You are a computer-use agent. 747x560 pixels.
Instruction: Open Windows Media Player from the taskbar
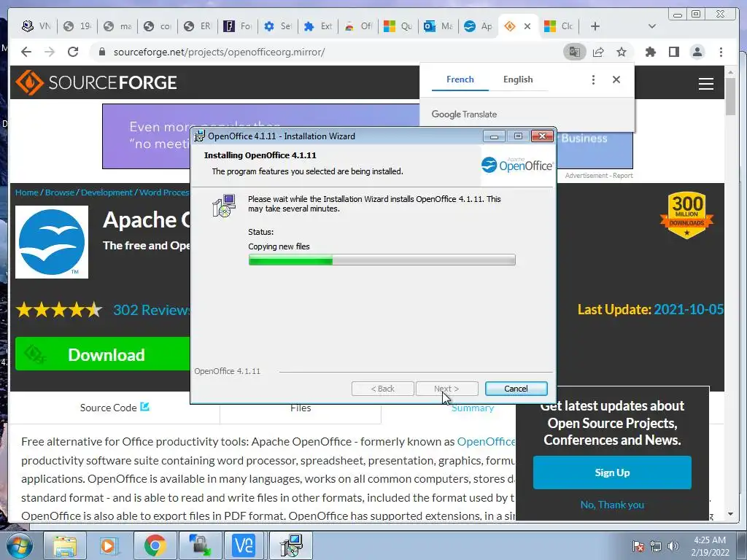tap(109, 545)
